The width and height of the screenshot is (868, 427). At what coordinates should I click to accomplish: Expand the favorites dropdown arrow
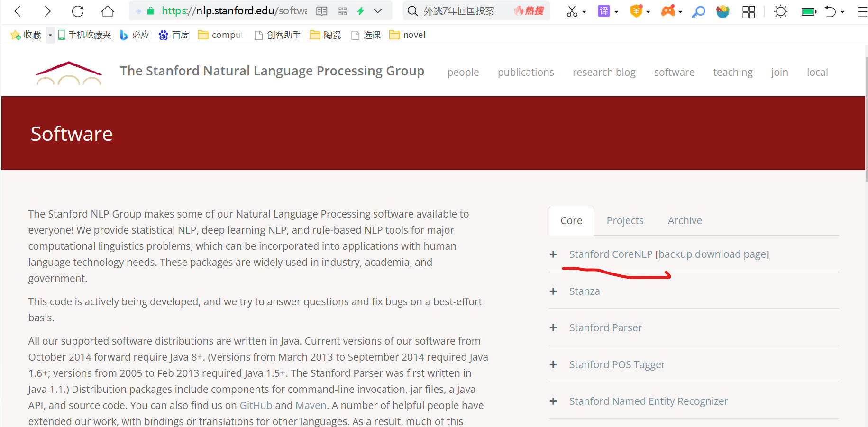click(x=50, y=35)
